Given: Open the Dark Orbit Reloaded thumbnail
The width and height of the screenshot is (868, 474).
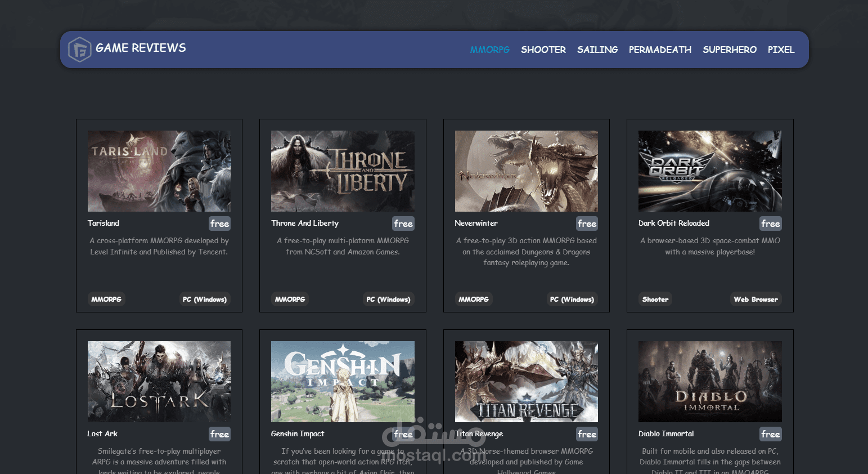Looking at the screenshot, I should tap(710, 171).
